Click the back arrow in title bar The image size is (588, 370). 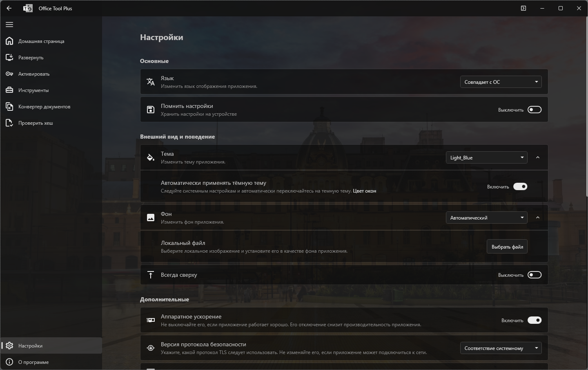9,8
